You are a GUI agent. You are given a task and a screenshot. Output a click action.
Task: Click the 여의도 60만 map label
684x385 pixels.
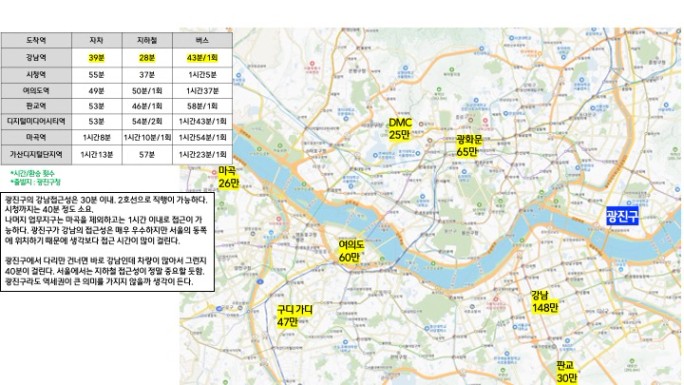[351, 251]
